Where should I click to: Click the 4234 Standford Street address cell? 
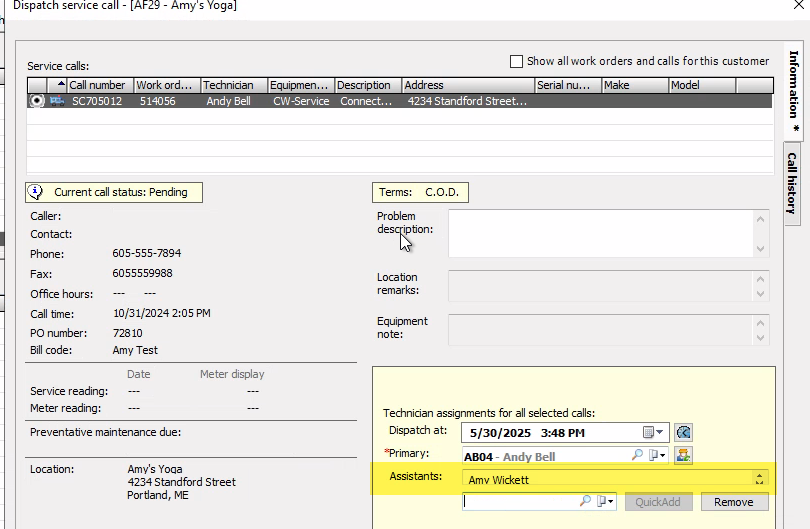[x=468, y=101]
